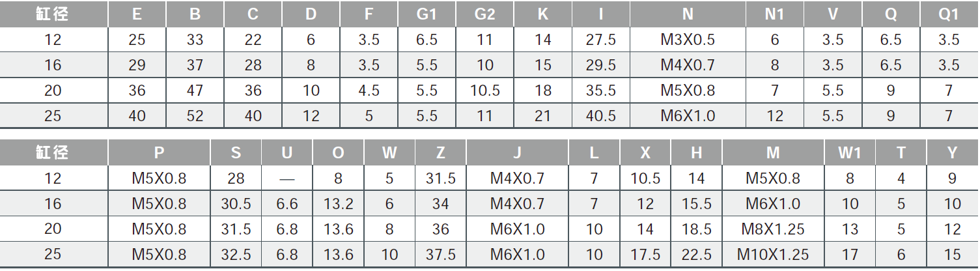
Task: Click the M10X1.25 cell
Action: 773,254
